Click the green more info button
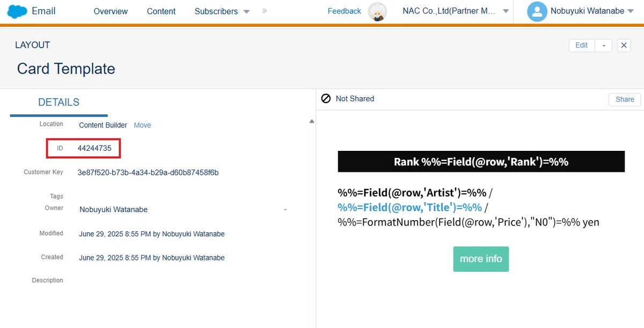The width and height of the screenshot is (644, 328). pos(481,259)
